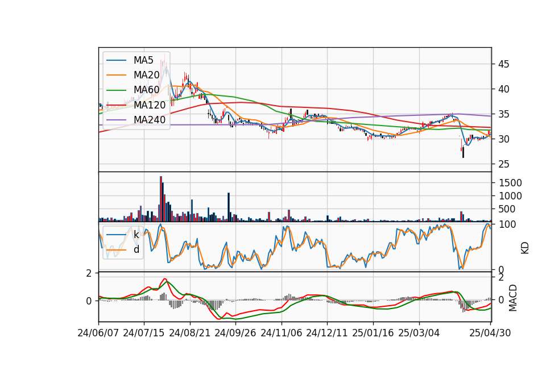The width and height of the screenshot is (546, 392).
Task: Click the 35 price axis tick label
Action: [503, 114]
